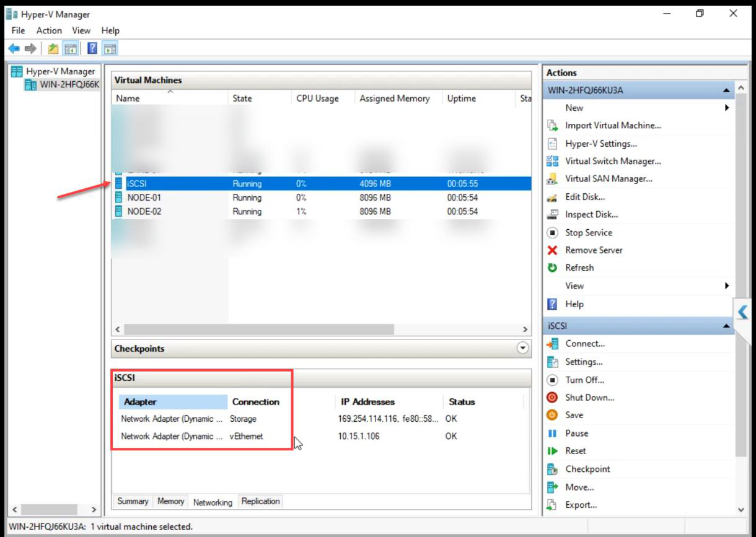The image size is (756, 537).
Task: Expand the Checkpoints panel chevron
Action: (523, 348)
